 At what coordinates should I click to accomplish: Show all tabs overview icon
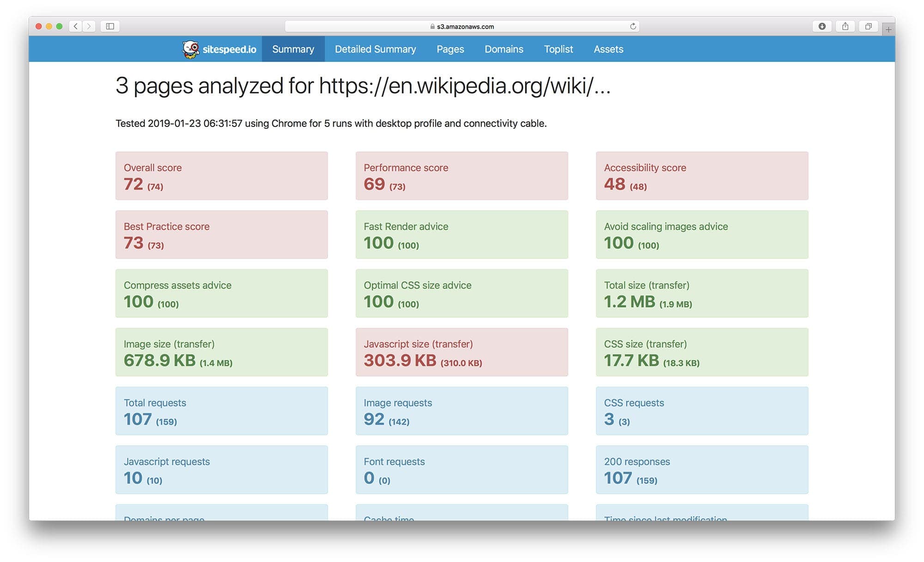[868, 26]
